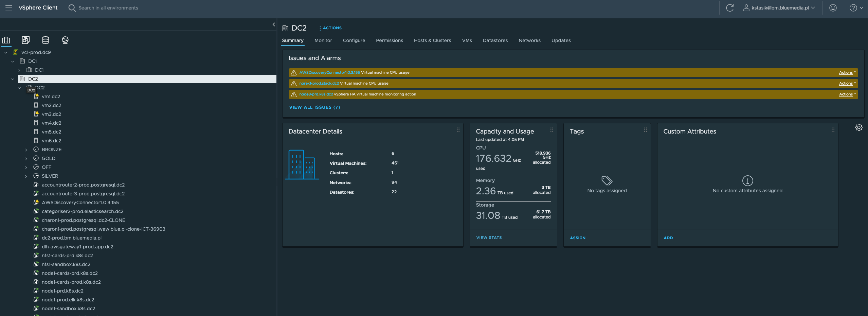Switch to VMs and Templates inventory view
This screenshot has width=868, height=316.
(x=26, y=40)
